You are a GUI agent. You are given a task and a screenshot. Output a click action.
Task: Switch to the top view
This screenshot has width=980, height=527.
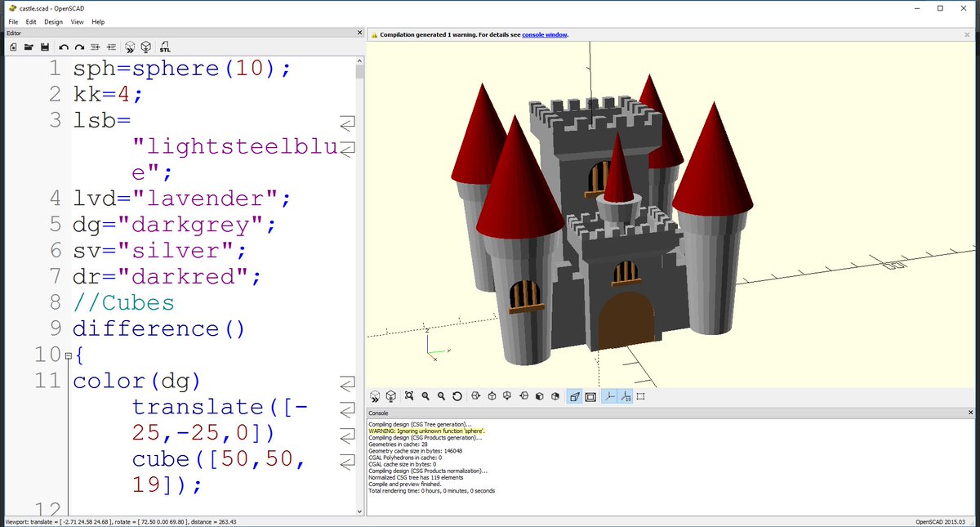tap(492, 396)
